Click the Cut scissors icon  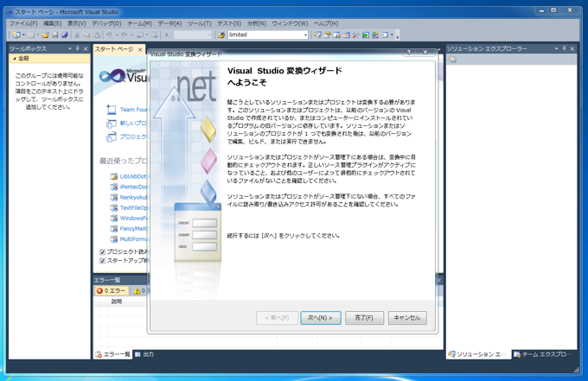(77, 35)
